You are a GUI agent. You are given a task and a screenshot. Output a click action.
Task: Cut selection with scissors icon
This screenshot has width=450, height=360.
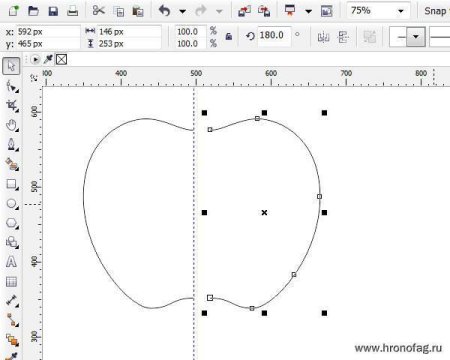click(98, 11)
